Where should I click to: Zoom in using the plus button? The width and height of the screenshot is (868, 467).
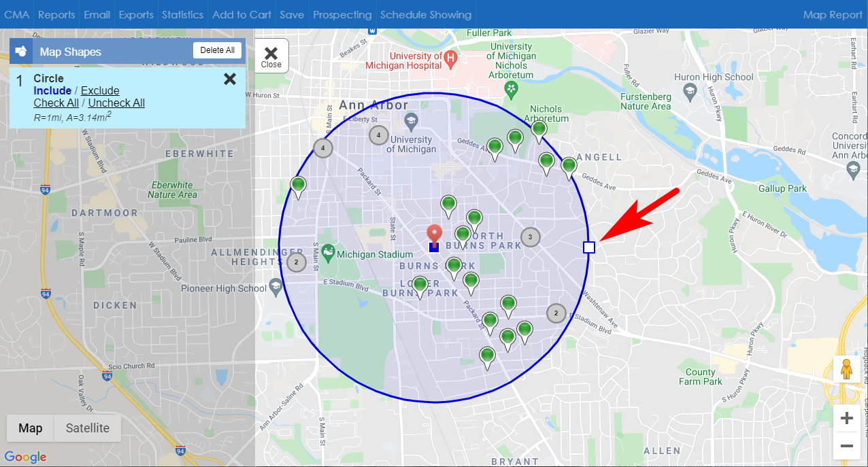tap(846, 418)
